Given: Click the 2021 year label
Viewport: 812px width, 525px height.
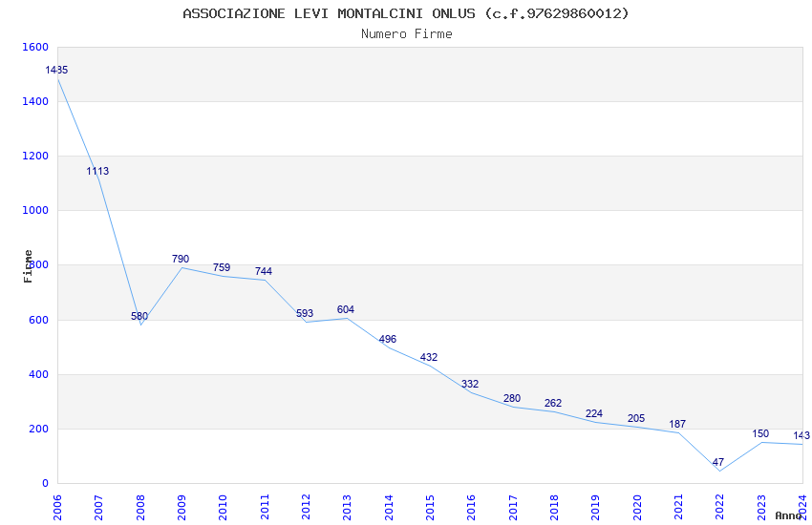Looking at the screenshot, I should (678, 507).
